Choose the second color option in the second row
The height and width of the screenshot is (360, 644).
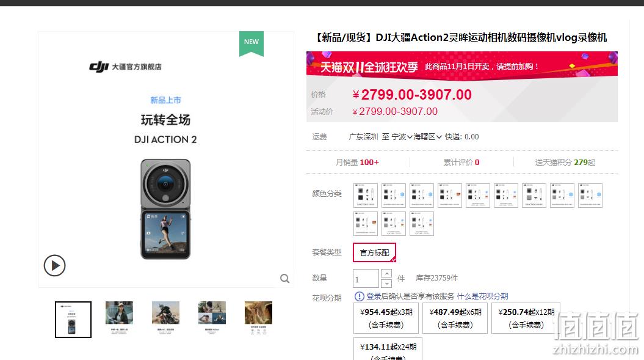pyautogui.click(x=394, y=224)
